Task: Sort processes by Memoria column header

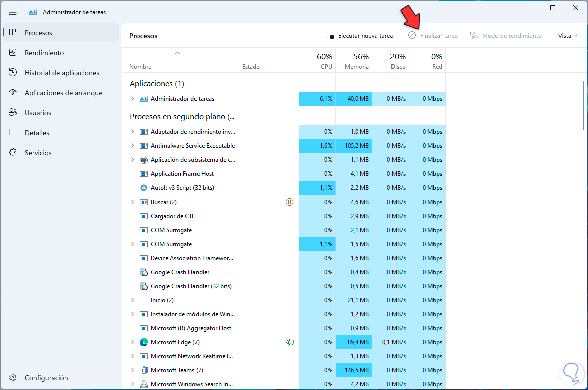Action: (354, 61)
